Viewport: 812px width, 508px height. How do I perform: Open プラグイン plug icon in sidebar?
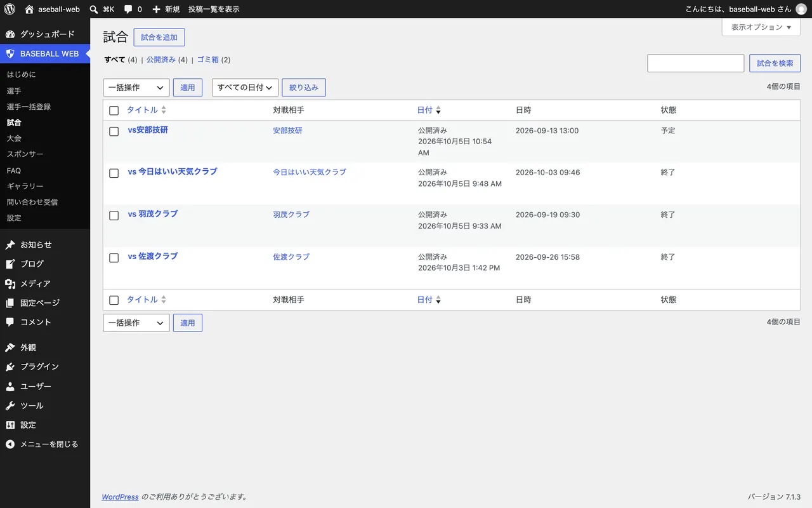10,367
